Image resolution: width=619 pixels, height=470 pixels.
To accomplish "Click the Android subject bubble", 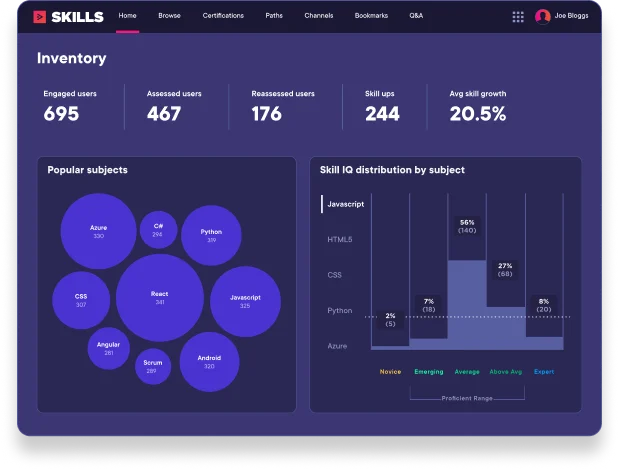I will pos(209,361).
